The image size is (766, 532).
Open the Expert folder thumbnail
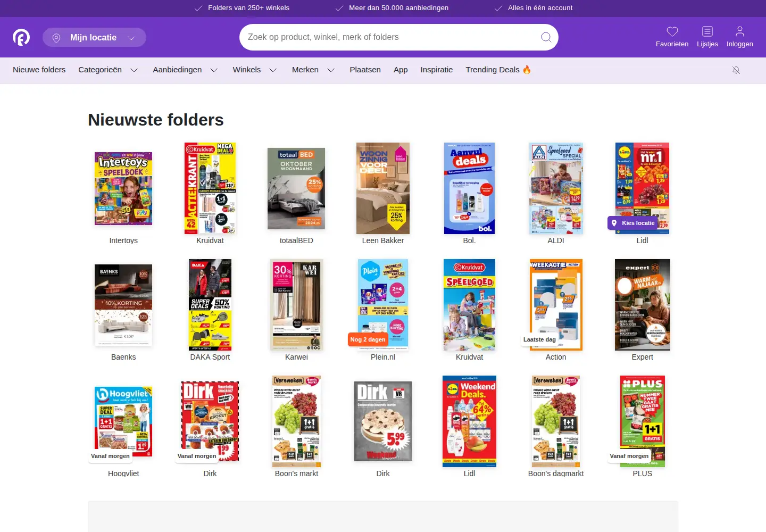[643, 305]
